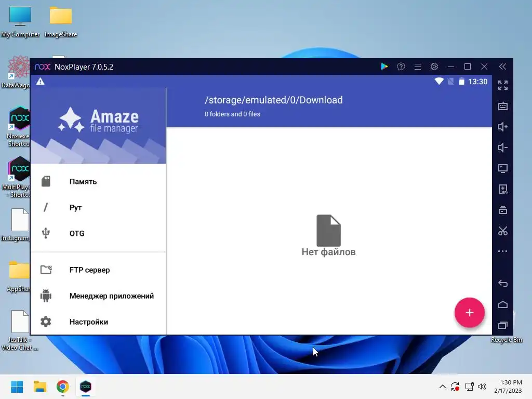Click the warning triangle notification icon
Viewport: 532px width, 399px height.
41,82
